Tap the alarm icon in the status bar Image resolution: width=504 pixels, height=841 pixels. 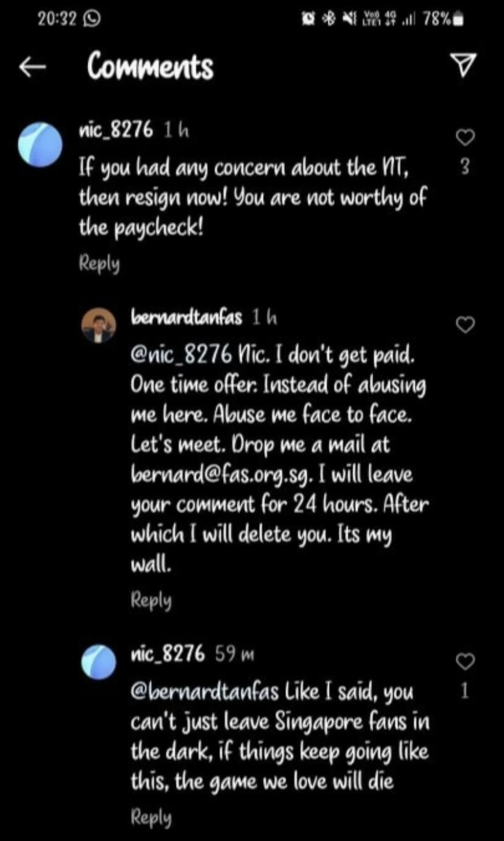pyautogui.click(x=308, y=19)
